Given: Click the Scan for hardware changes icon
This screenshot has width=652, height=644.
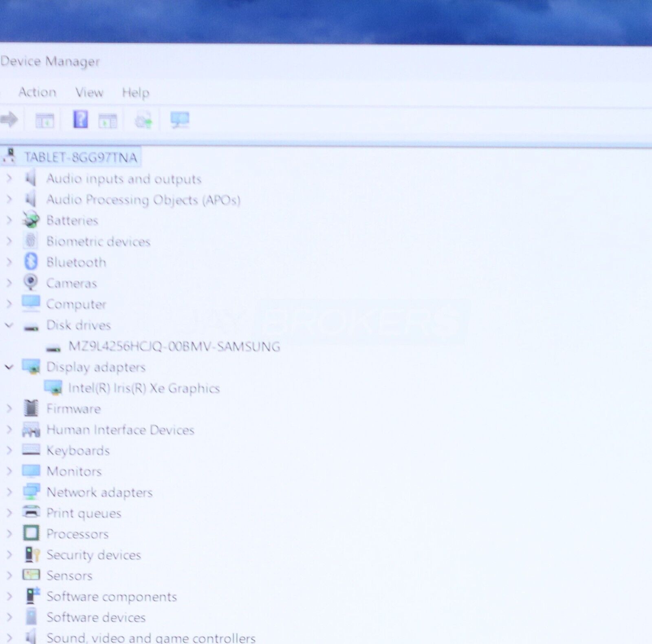Looking at the screenshot, I should click(x=180, y=120).
